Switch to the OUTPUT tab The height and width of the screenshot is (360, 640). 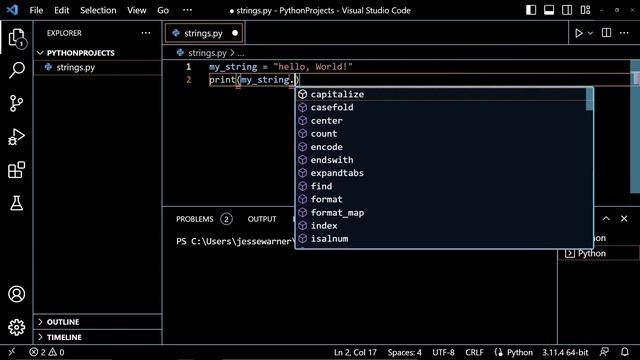(x=262, y=219)
